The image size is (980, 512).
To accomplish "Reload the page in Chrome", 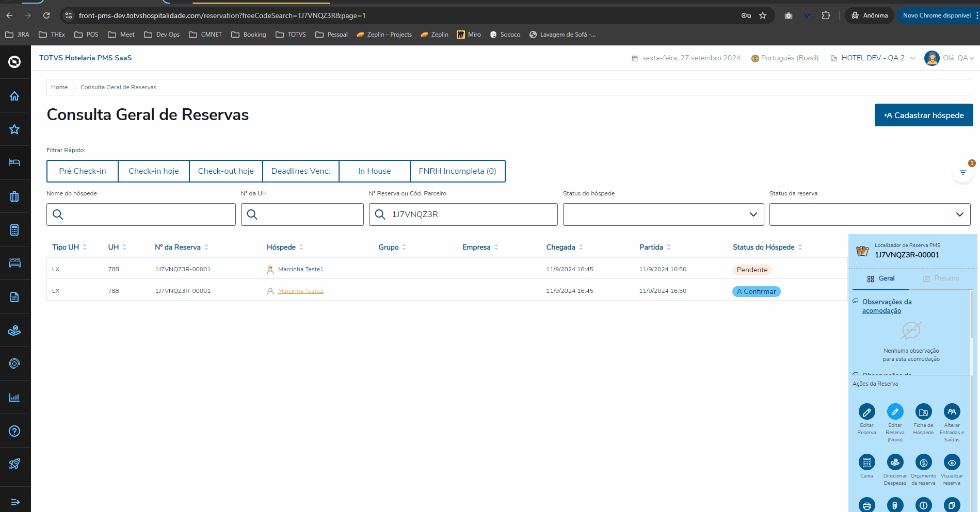I will (46, 15).
